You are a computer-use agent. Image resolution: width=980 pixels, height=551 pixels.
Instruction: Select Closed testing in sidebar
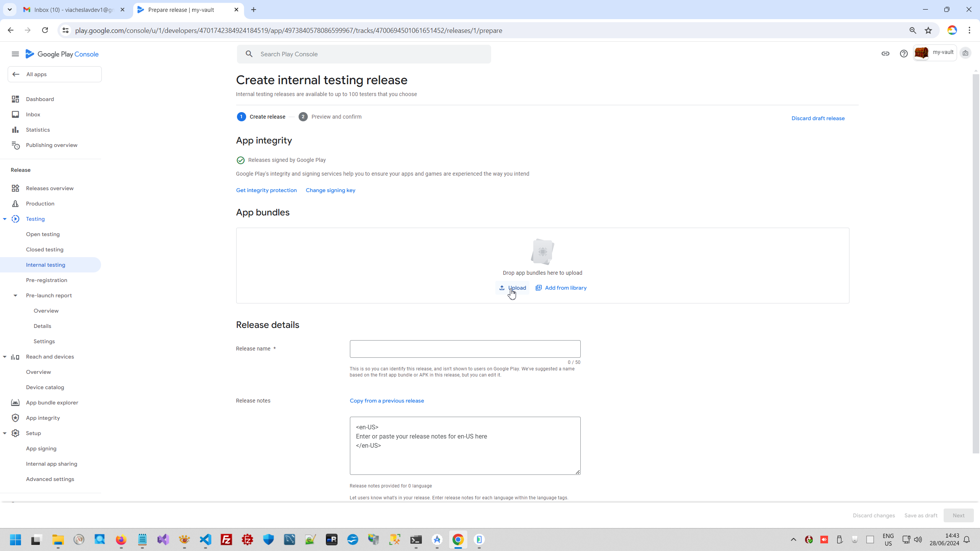(44, 249)
